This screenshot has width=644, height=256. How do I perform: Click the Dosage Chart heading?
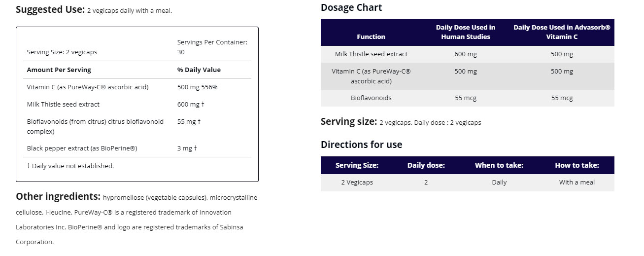[351, 7]
